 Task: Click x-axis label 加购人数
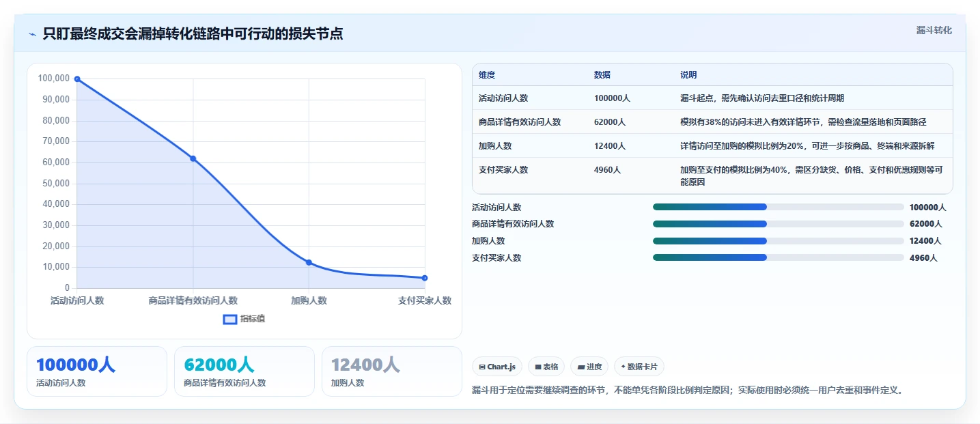[x=309, y=300]
